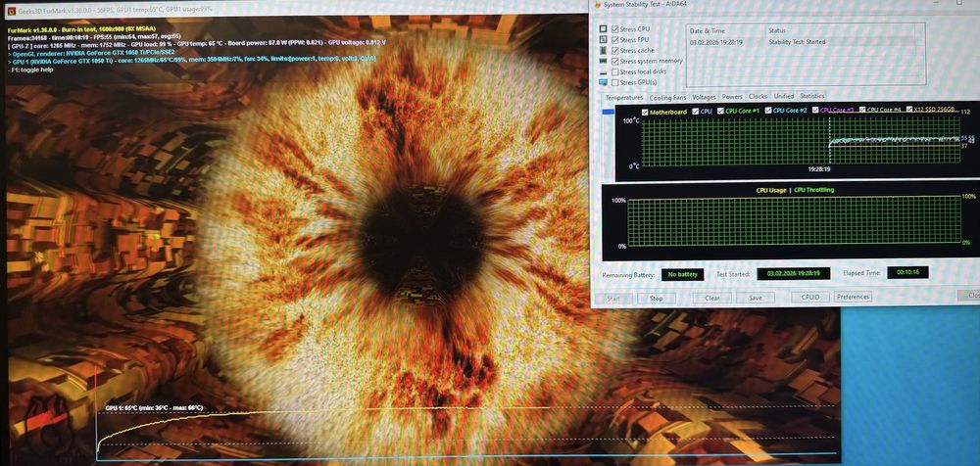
Task: Uncheck the Stress CPU checkbox
Action: [x=615, y=28]
